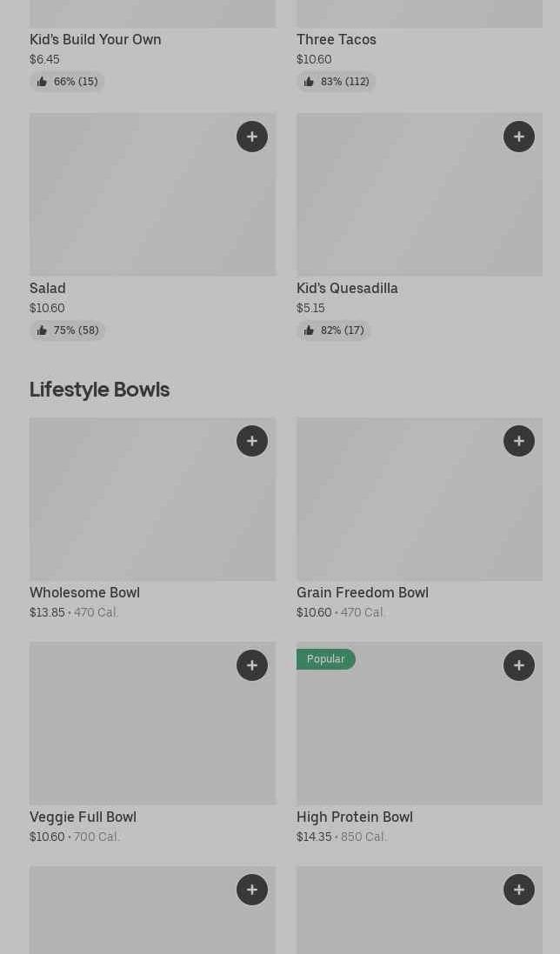Add Wholesome Bowl with plus icon
The image size is (560, 954).
[x=252, y=441]
